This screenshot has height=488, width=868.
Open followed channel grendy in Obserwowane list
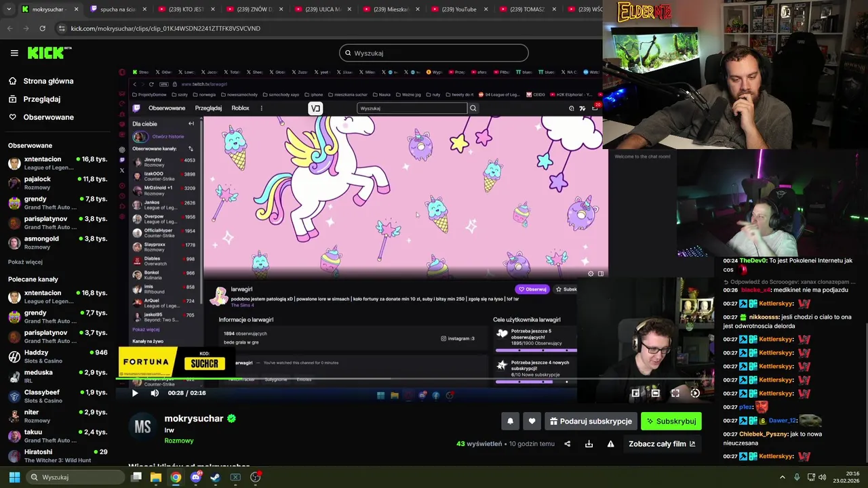click(x=58, y=203)
